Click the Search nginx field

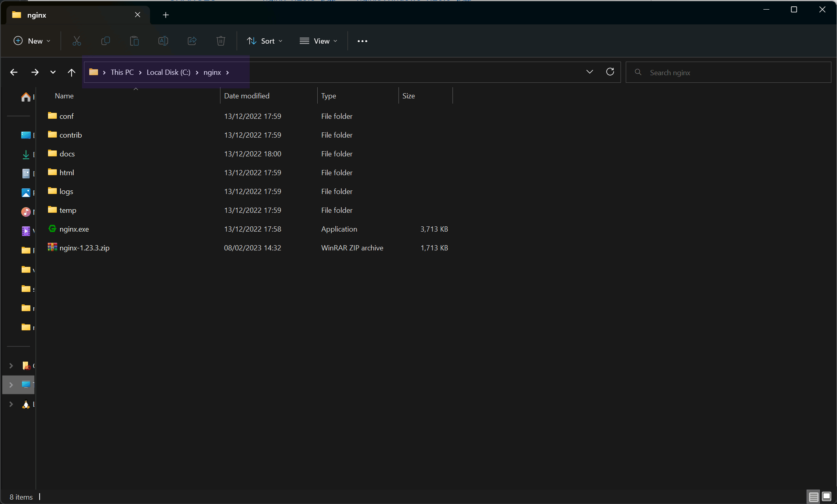coord(728,72)
